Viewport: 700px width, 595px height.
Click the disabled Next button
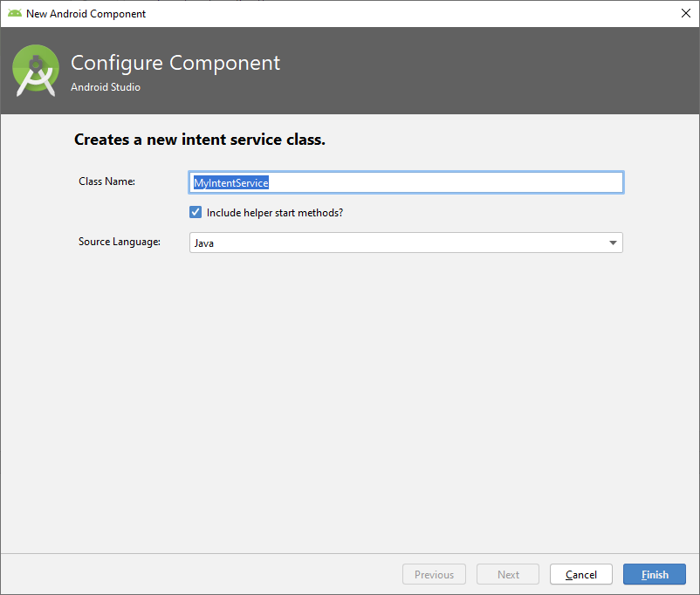(x=508, y=574)
